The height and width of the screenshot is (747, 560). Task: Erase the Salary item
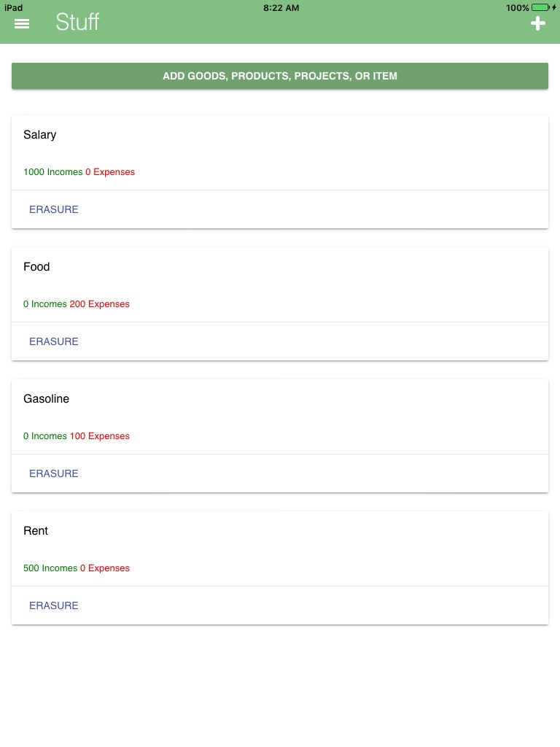pos(54,209)
